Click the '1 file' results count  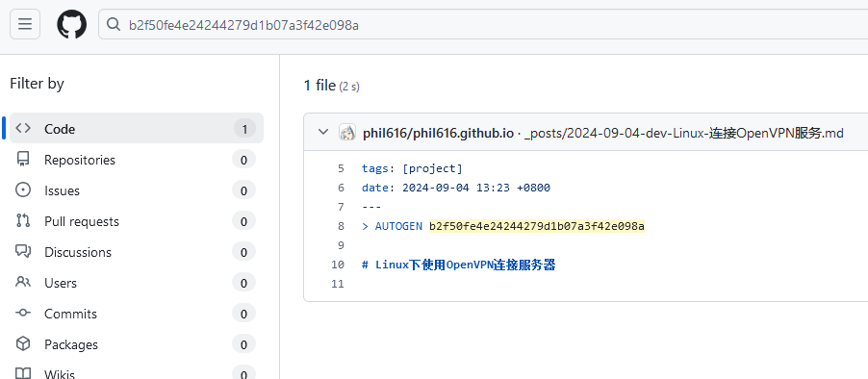pos(319,86)
